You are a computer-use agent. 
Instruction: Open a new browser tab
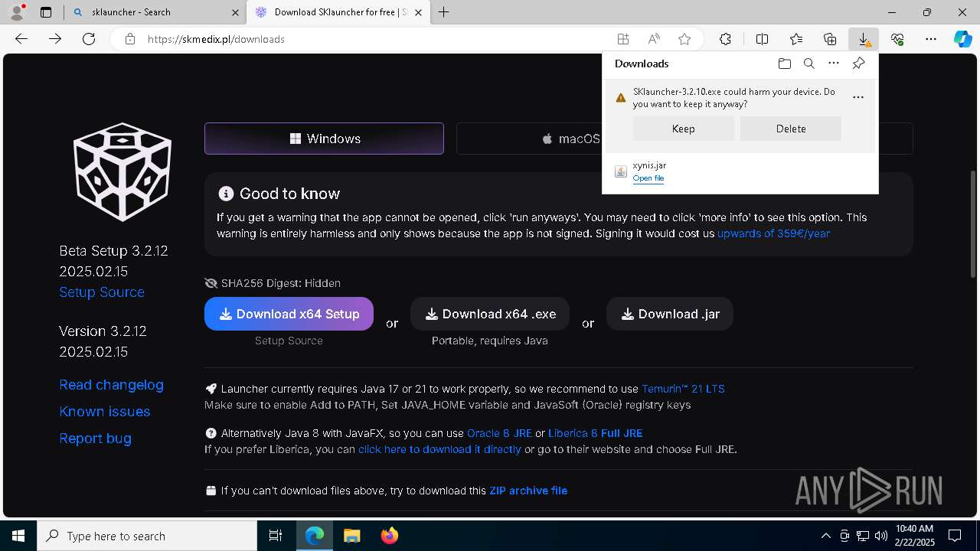coord(444,12)
